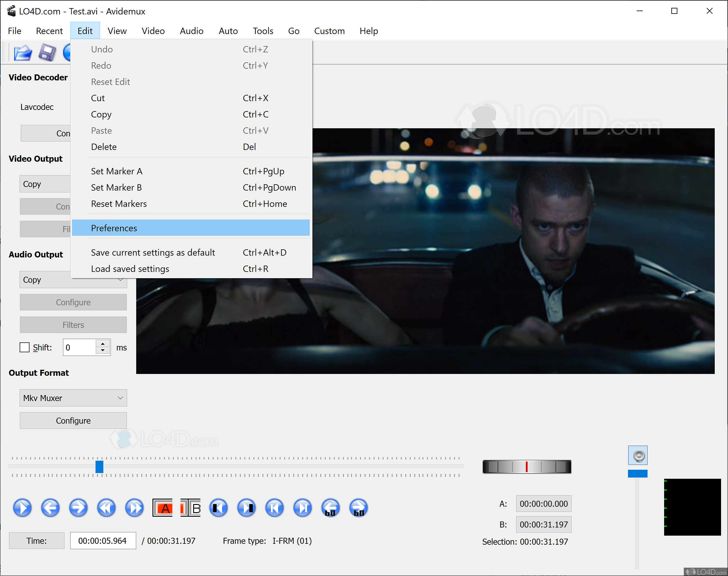
Task: Open the Mkv Muxer output format dropdown
Action: point(73,398)
